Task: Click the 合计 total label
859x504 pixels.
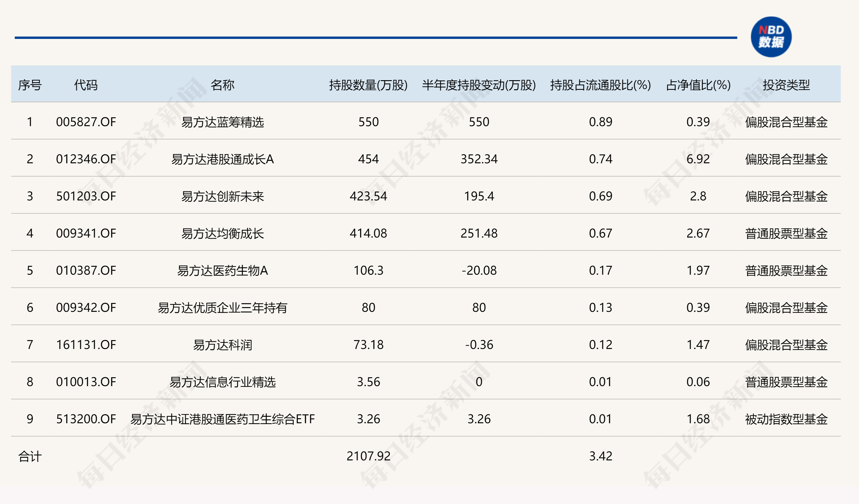Action: tap(30, 456)
